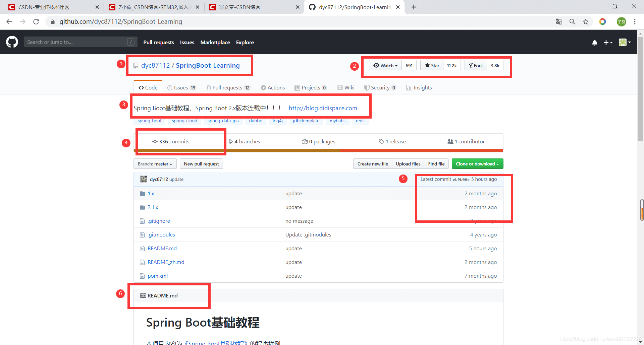
Task: Select the repository Pull requests tab
Action: [228, 87]
